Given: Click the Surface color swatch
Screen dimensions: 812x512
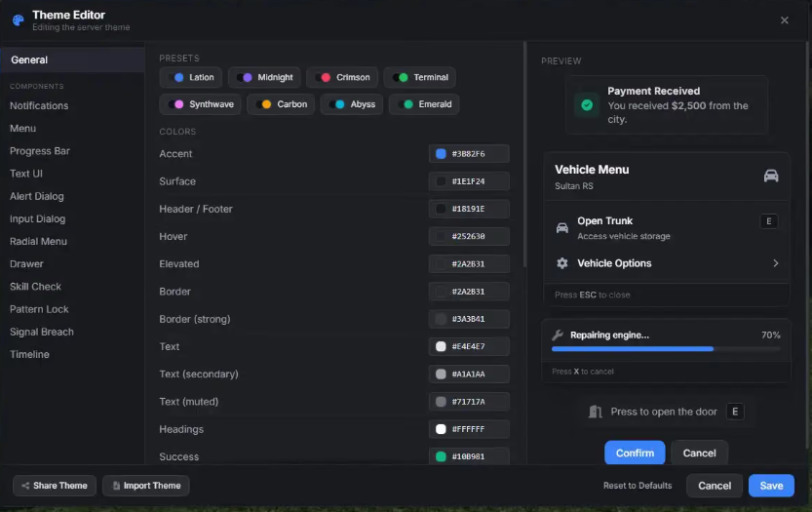Looking at the screenshot, I should tap(441, 181).
